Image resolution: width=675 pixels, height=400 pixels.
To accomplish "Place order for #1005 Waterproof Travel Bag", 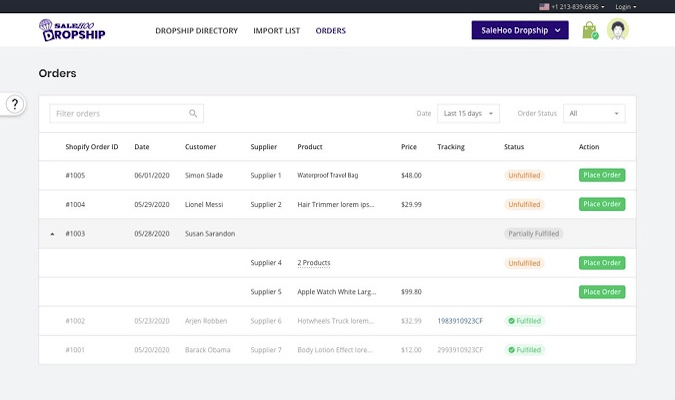I will [x=601, y=175].
